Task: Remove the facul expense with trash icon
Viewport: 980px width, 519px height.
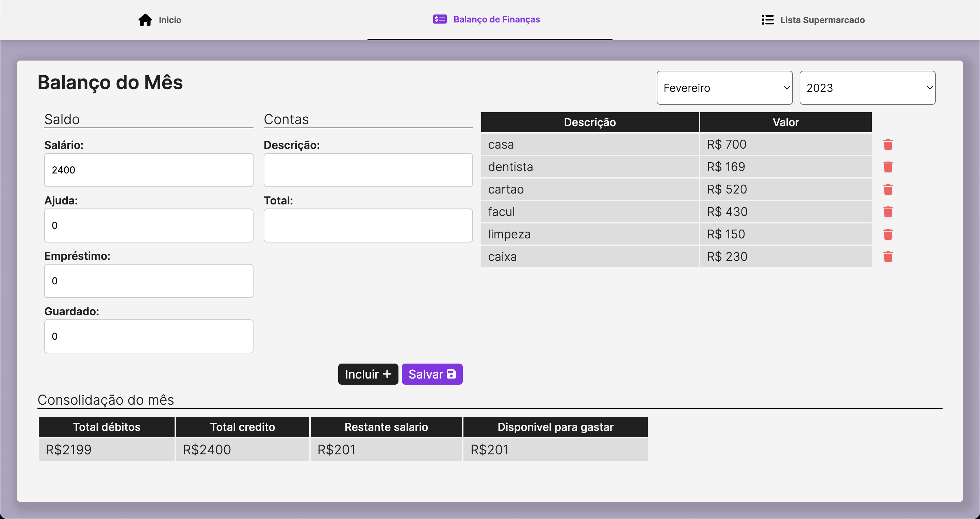Action: (x=887, y=212)
